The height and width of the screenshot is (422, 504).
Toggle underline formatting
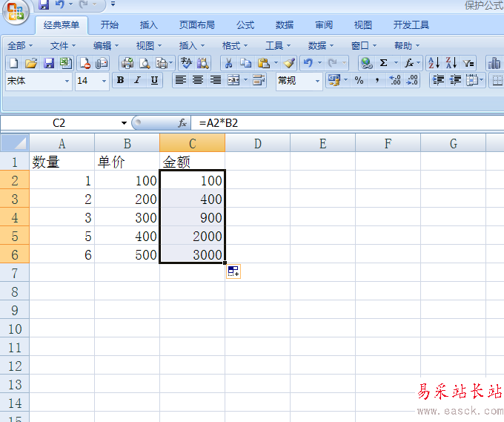(x=155, y=80)
